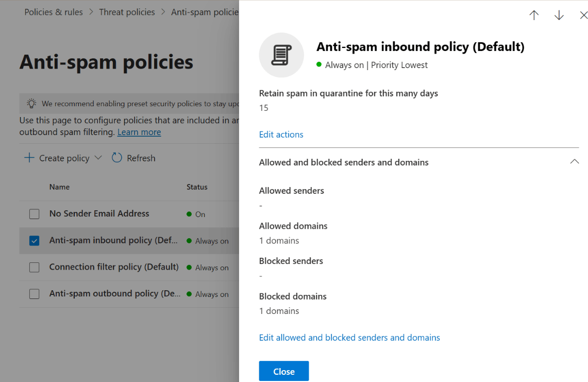Click Retain spam in quarantine label
588x382 pixels.
click(x=348, y=93)
